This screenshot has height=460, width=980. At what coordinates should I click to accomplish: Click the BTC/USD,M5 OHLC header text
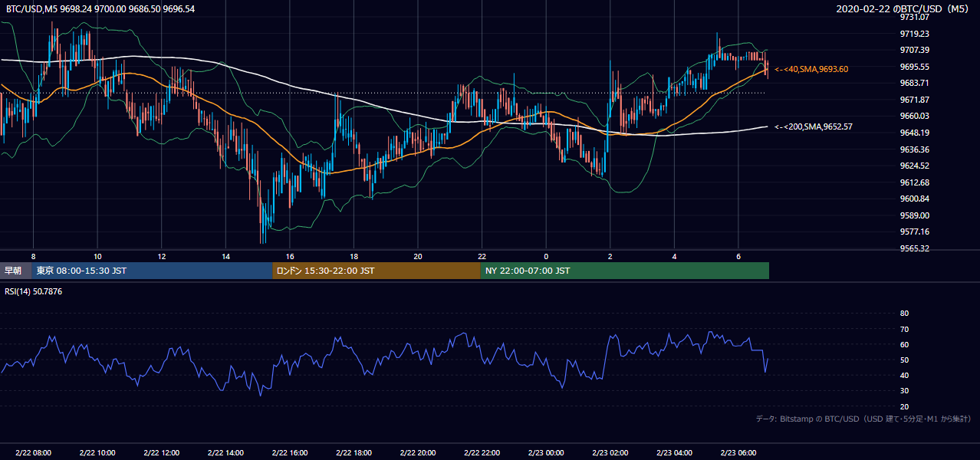(x=100, y=9)
